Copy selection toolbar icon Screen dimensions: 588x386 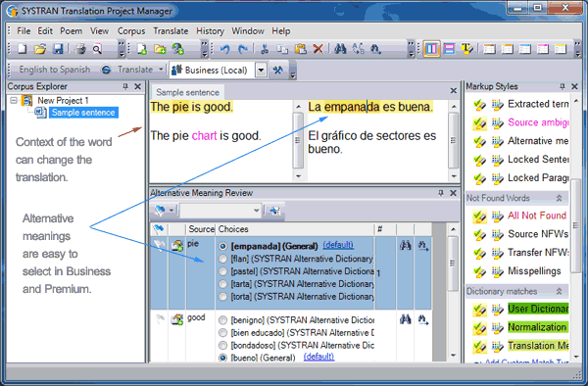click(282, 49)
